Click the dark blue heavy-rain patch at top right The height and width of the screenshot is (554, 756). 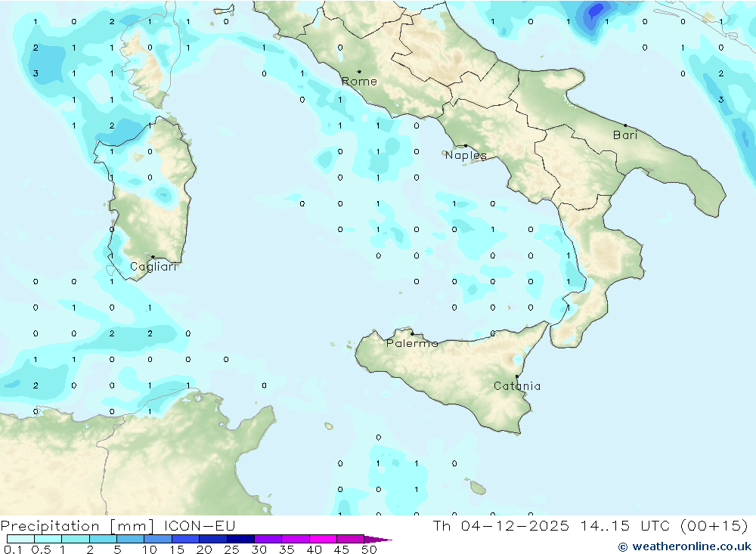point(595,13)
